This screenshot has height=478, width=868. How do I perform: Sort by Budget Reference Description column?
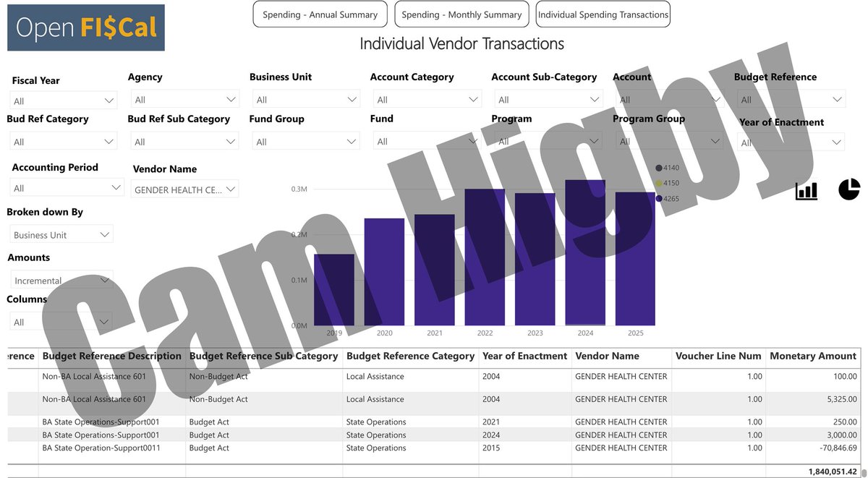(112, 356)
